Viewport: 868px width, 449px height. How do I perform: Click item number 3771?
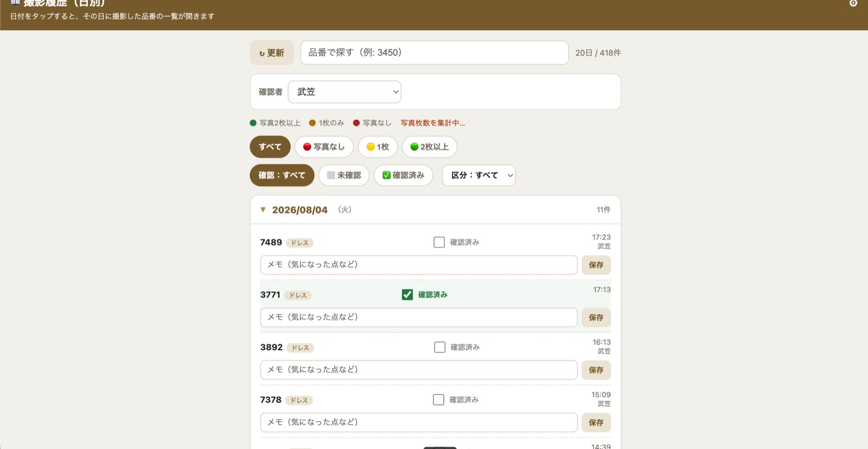(270, 294)
